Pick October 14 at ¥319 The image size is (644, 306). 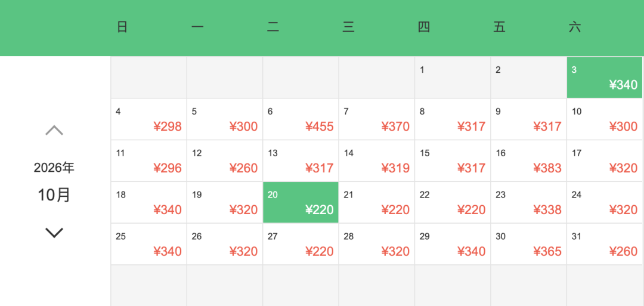(377, 161)
